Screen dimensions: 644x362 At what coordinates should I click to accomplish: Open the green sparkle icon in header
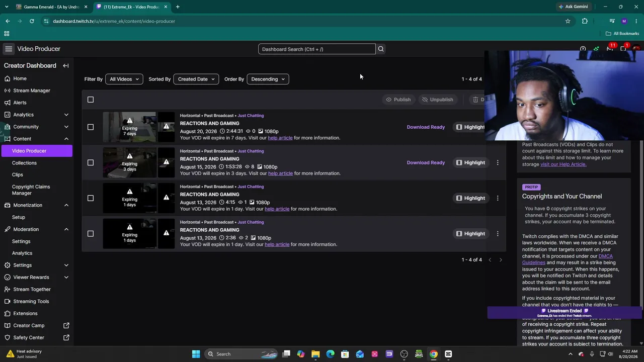[x=596, y=49]
